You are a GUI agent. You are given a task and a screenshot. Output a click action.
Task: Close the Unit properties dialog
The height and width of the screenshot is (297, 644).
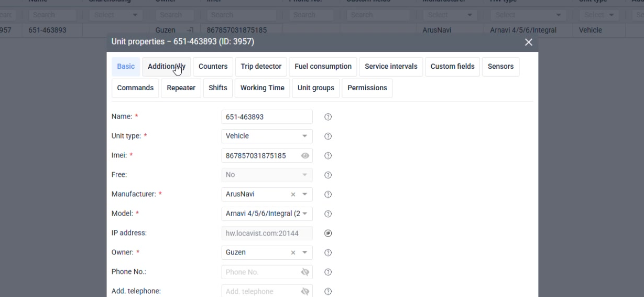pos(528,42)
